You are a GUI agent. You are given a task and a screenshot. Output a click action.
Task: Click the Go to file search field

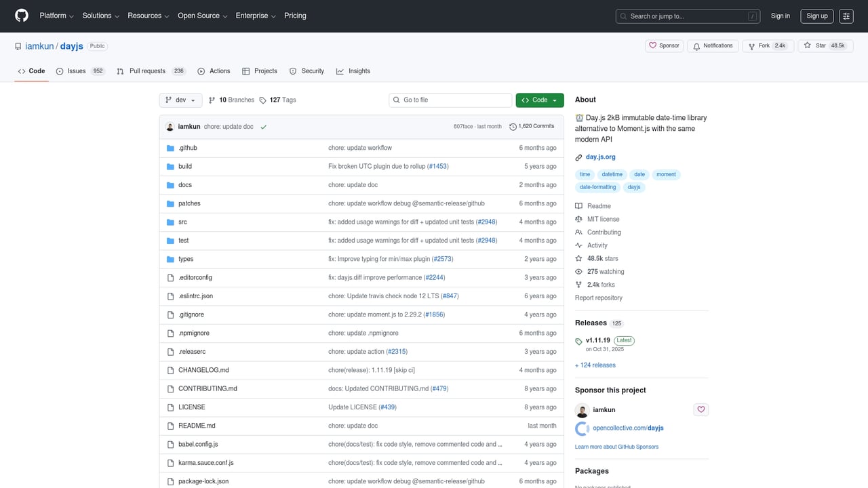tap(450, 100)
